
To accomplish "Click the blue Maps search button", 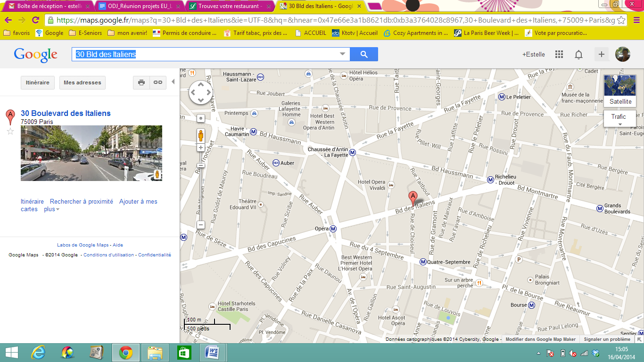I will (x=364, y=54).
